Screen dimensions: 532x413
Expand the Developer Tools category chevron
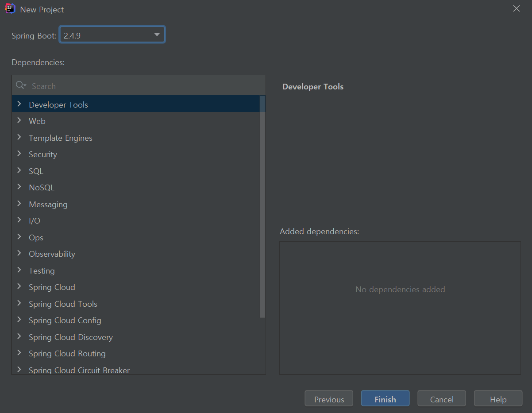[x=19, y=104]
